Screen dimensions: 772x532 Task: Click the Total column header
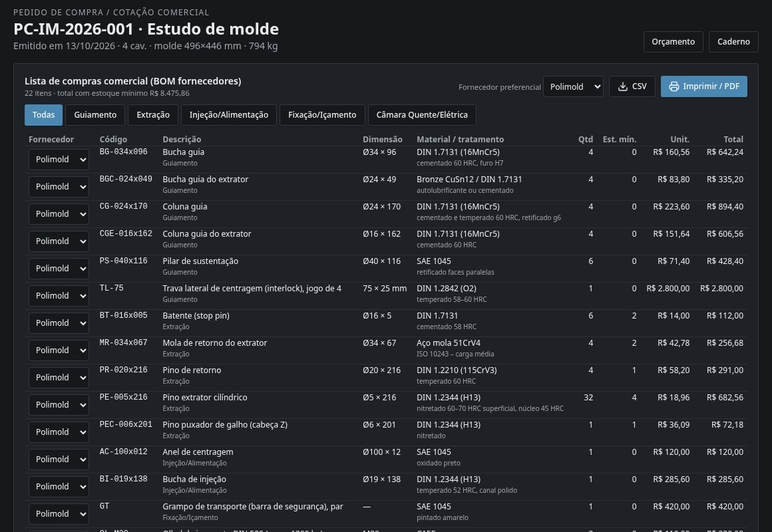[x=733, y=139]
